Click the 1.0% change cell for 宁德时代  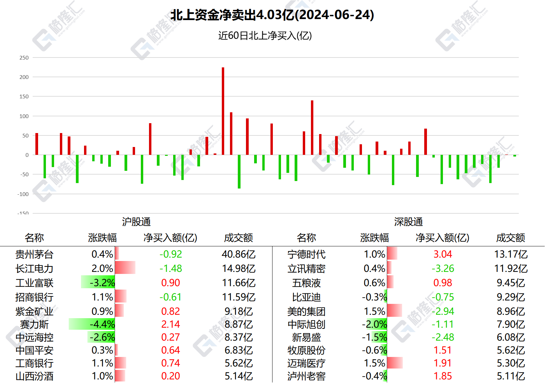(374, 254)
